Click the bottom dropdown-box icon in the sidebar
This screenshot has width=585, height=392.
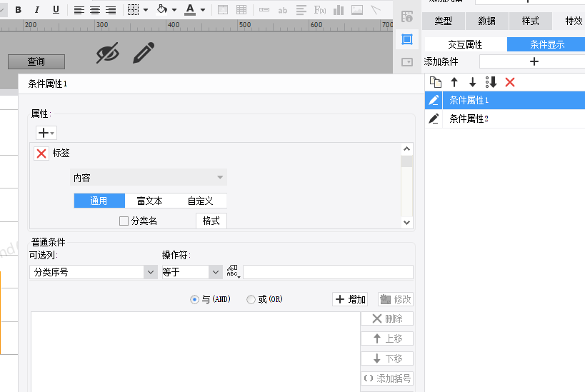[x=407, y=62]
